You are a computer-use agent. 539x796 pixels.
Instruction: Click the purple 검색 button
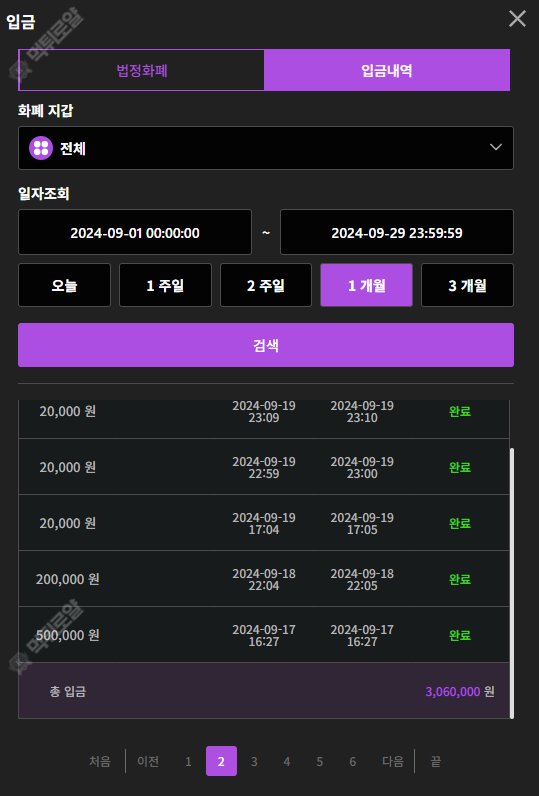[266, 345]
